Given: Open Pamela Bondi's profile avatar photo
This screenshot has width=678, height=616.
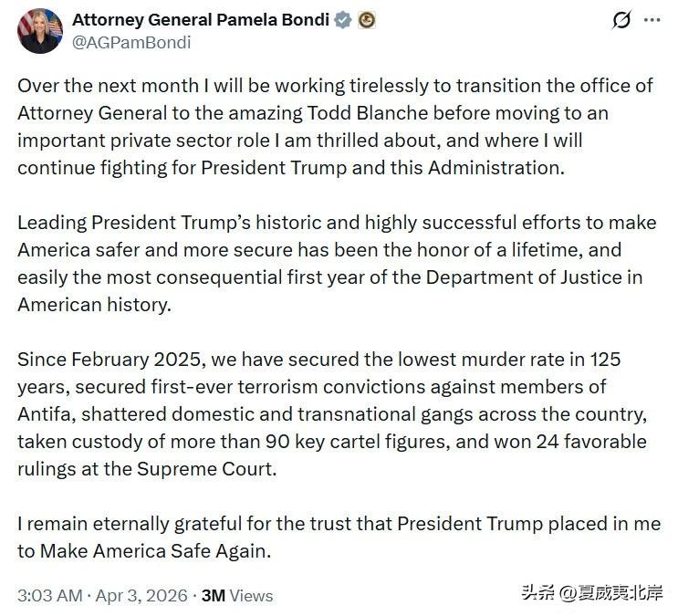Looking at the screenshot, I should click(x=39, y=30).
